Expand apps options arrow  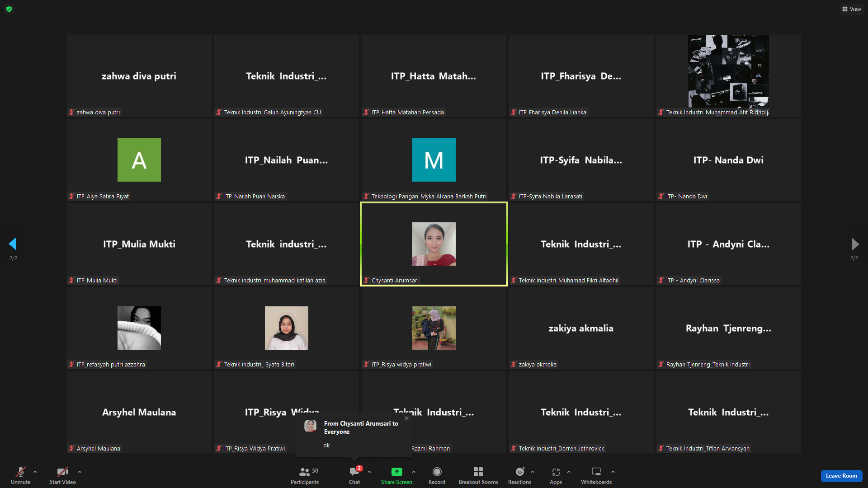[x=569, y=472]
